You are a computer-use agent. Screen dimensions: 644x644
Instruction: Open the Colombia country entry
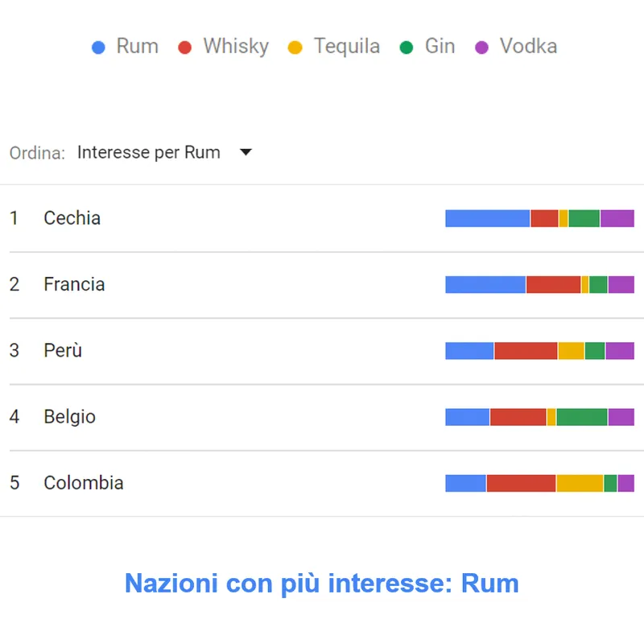[84, 483]
